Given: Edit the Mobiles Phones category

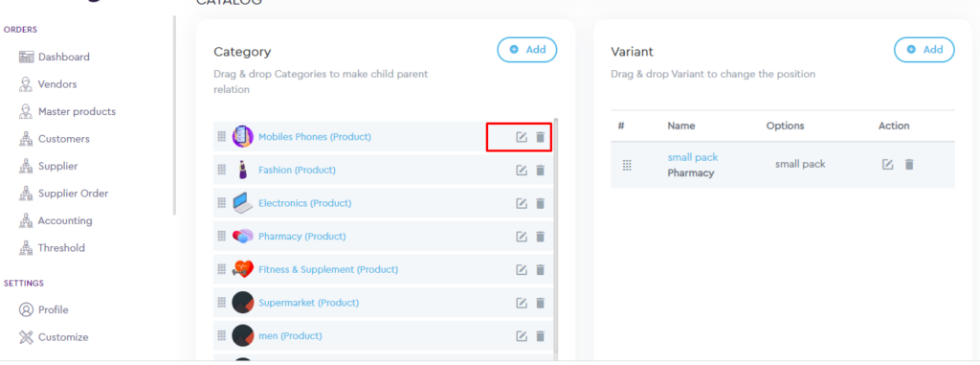Looking at the screenshot, I should coord(522,137).
